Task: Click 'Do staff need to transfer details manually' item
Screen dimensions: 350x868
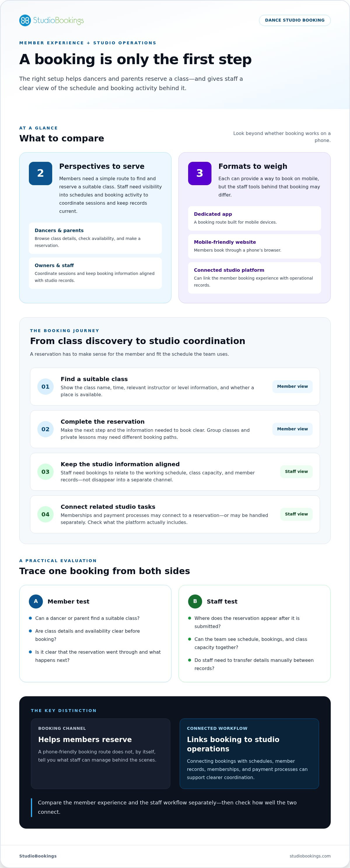Action: 254,664
